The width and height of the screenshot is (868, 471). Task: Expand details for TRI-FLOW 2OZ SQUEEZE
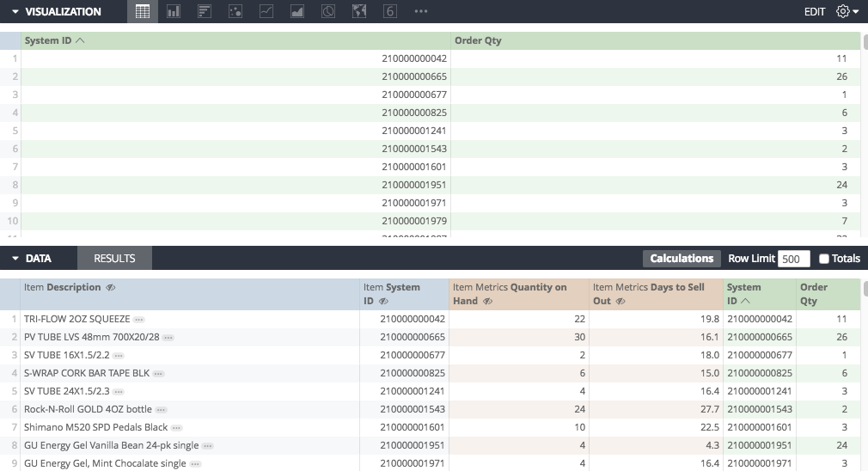(x=139, y=320)
